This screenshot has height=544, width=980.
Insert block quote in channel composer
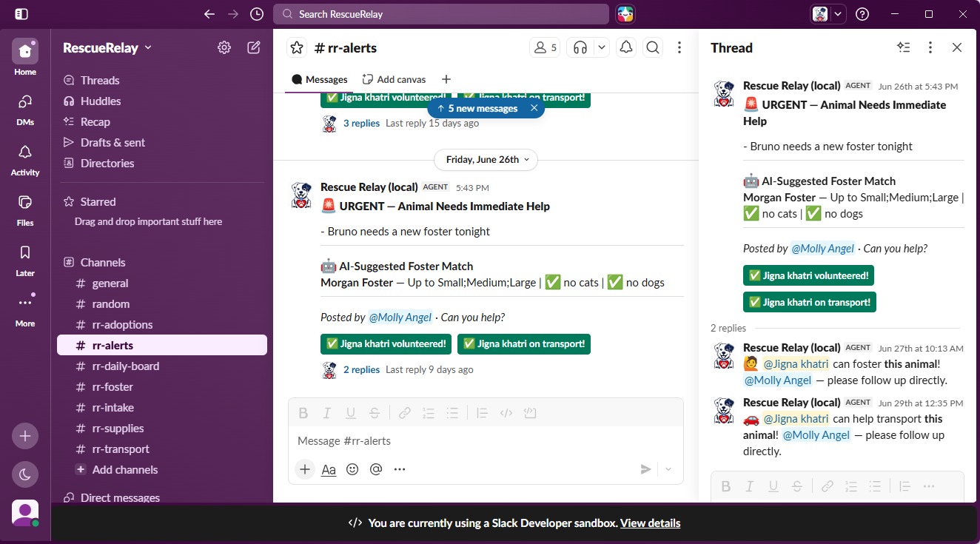(x=483, y=413)
